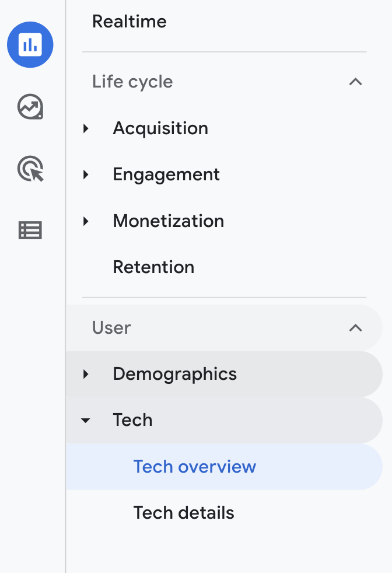Click the Demographics label
Viewport: 392px width, 573px height.
[174, 374]
